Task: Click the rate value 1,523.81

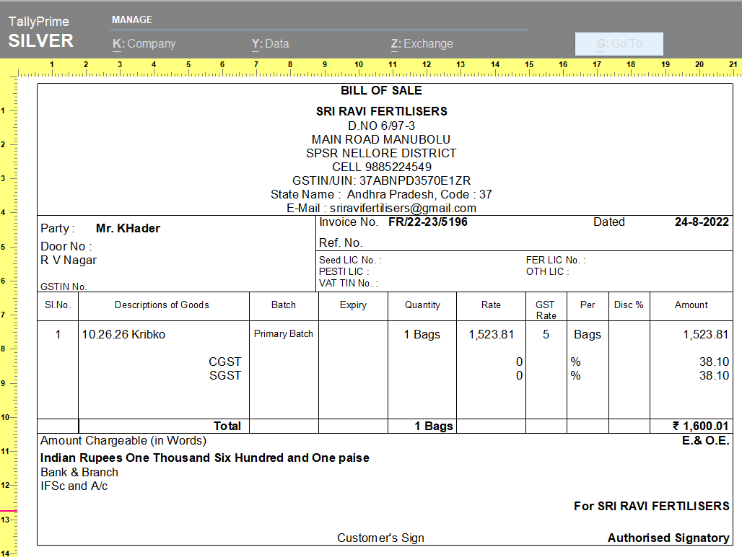Action: point(492,334)
